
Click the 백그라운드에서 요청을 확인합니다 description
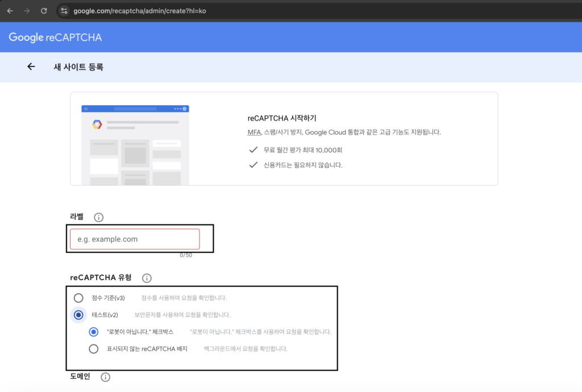pos(246,349)
